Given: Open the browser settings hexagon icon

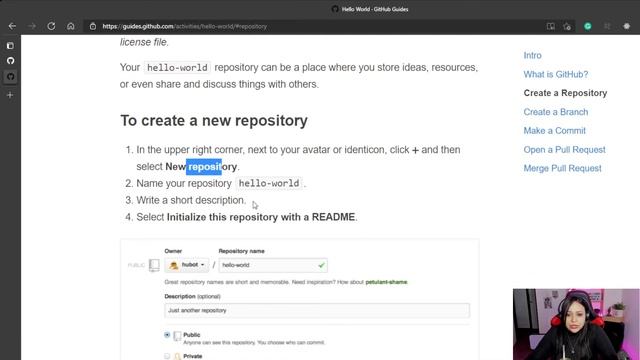Looking at the screenshot, I should pos(627,26).
